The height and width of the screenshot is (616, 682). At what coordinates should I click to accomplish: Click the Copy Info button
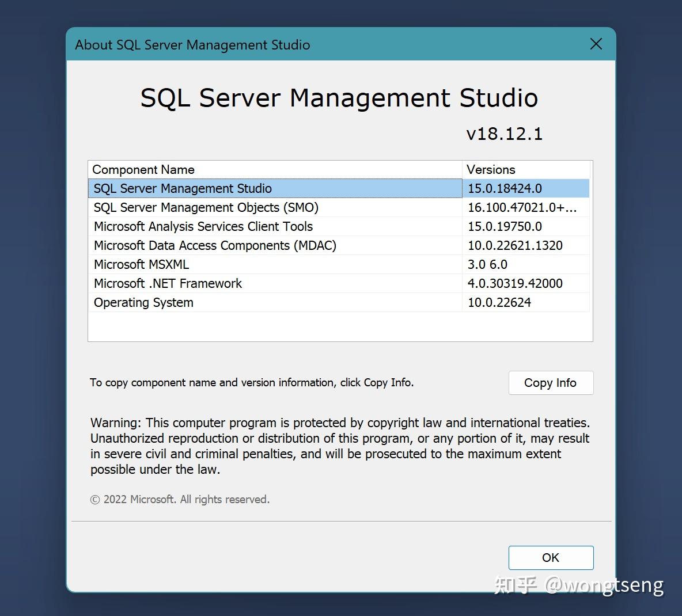(550, 383)
